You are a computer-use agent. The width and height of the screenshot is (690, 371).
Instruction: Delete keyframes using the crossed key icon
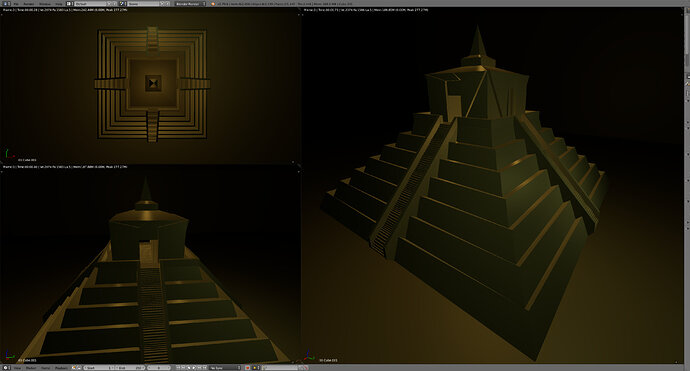pyautogui.click(x=307, y=367)
